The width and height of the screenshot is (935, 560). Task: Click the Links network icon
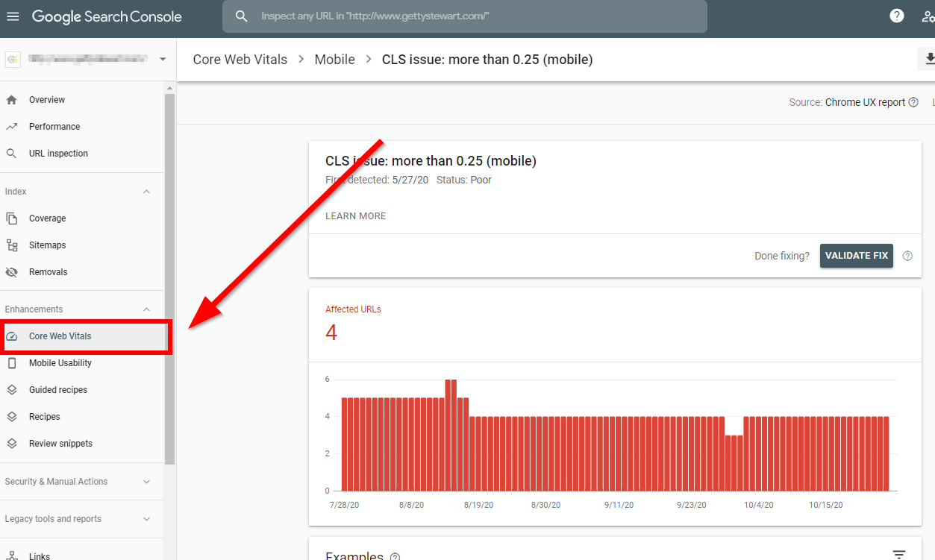[11, 556]
